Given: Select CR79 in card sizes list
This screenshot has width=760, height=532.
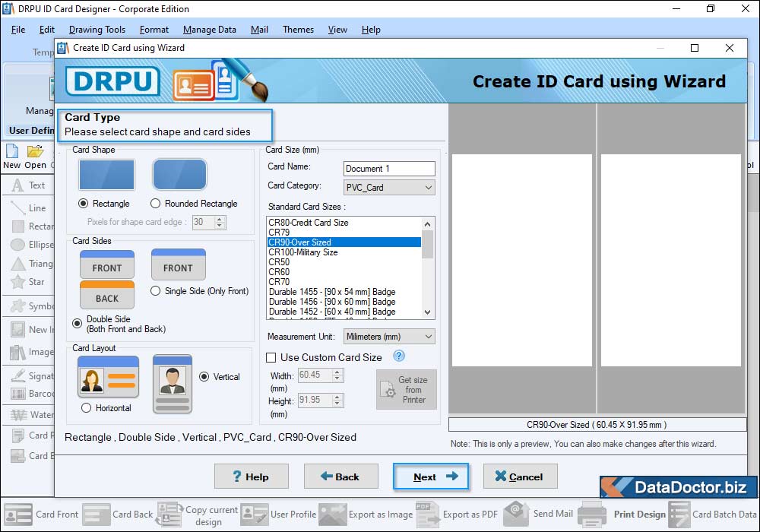Looking at the screenshot, I should [344, 232].
